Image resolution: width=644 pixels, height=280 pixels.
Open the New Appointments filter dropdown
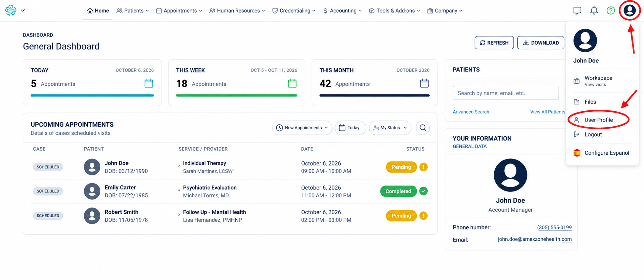pos(302,128)
